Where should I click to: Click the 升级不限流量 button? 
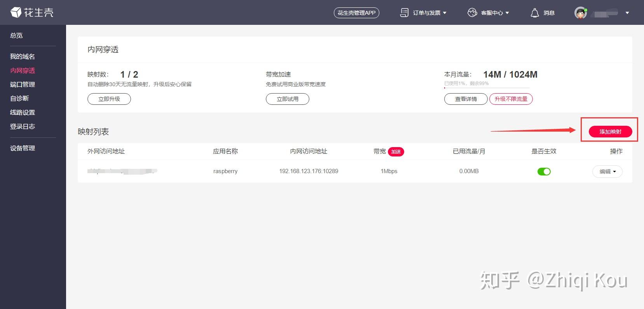click(x=511, y=99)
